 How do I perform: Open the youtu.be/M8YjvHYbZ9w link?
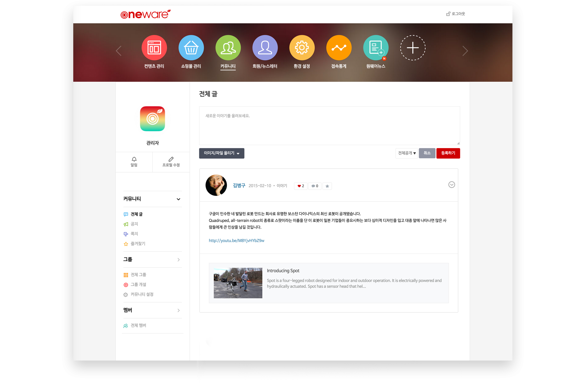pos(237,241)
